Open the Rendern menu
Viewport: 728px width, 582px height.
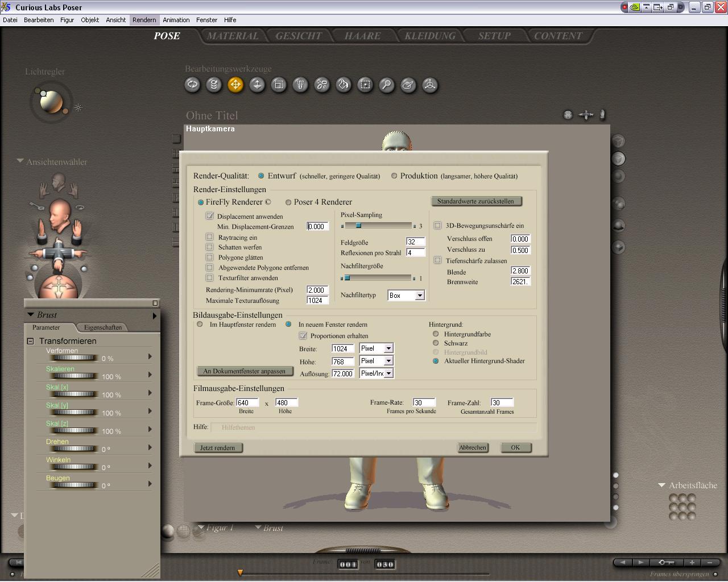point(144,20)
